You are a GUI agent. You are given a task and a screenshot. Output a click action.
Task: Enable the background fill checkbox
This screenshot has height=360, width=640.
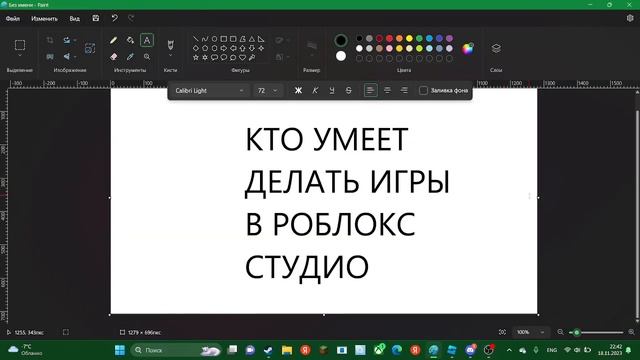(x=423, y=90)
